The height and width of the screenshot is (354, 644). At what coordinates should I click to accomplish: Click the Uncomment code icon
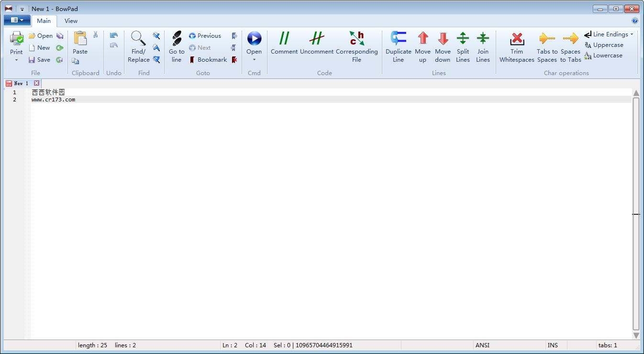tap(316, 39)
